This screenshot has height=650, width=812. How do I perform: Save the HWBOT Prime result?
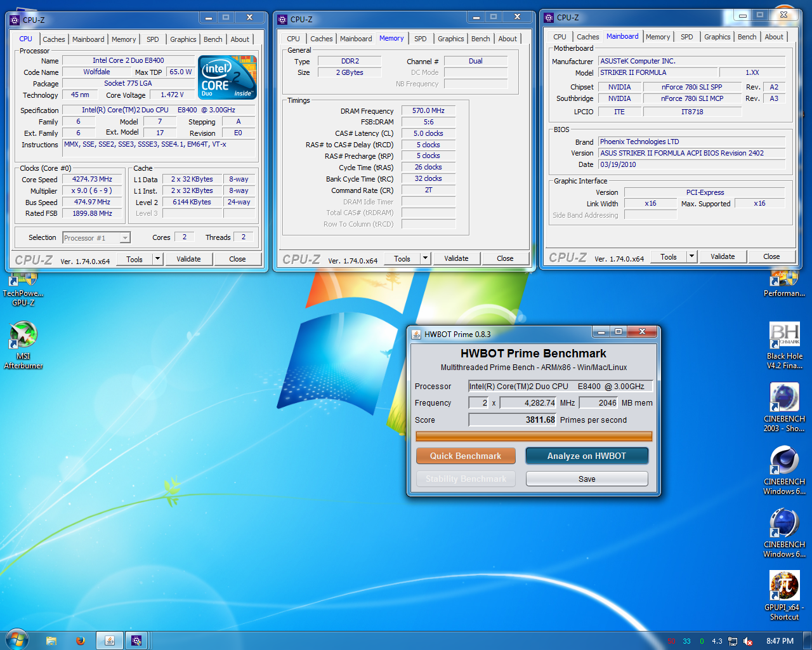(x=587, y=479)
